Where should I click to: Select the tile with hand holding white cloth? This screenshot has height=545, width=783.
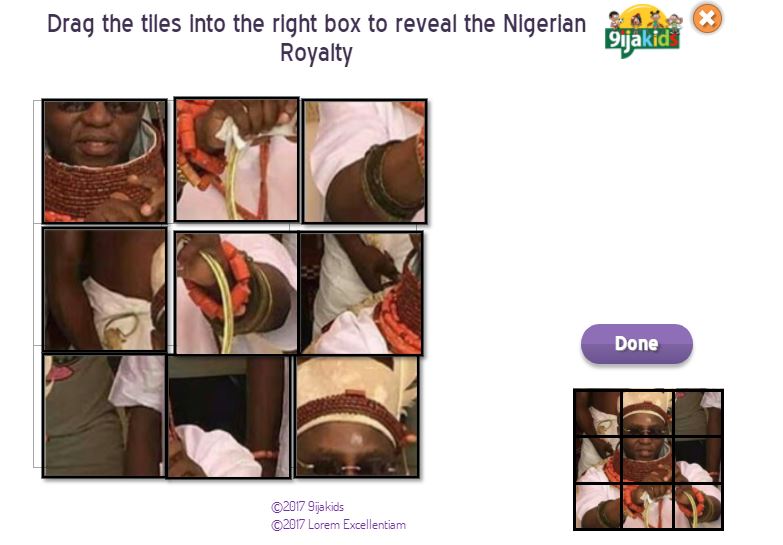pyautogui.click(x=237, y=159)
